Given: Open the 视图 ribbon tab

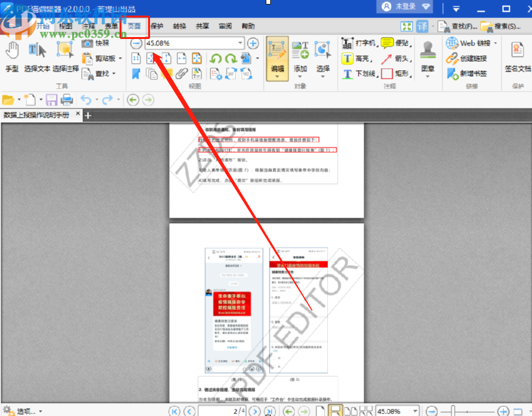Looking at the screenshot, I should coord(66,26).
